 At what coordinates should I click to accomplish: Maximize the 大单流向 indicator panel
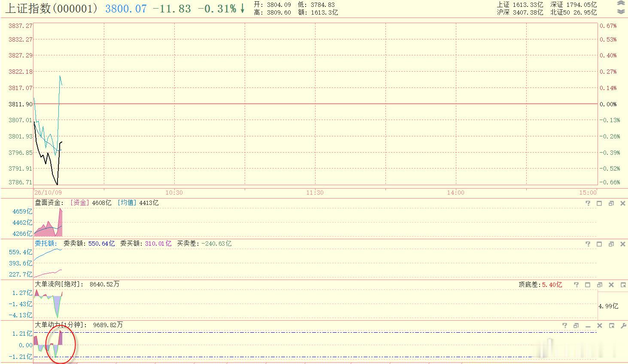588,285
